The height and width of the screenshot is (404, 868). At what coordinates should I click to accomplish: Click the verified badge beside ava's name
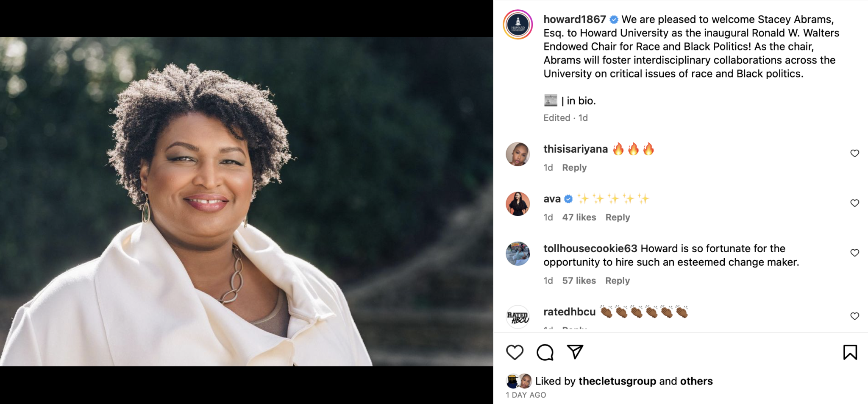point(568,198)
